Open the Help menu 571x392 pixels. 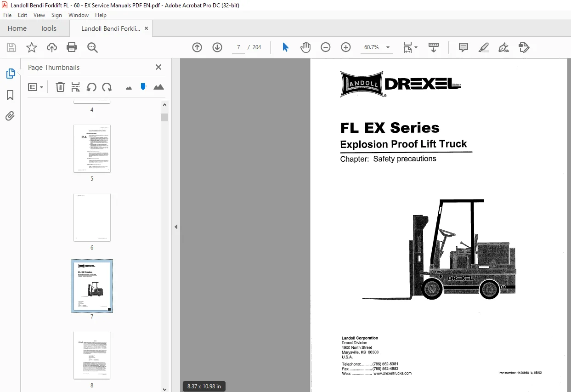point(101,15)
